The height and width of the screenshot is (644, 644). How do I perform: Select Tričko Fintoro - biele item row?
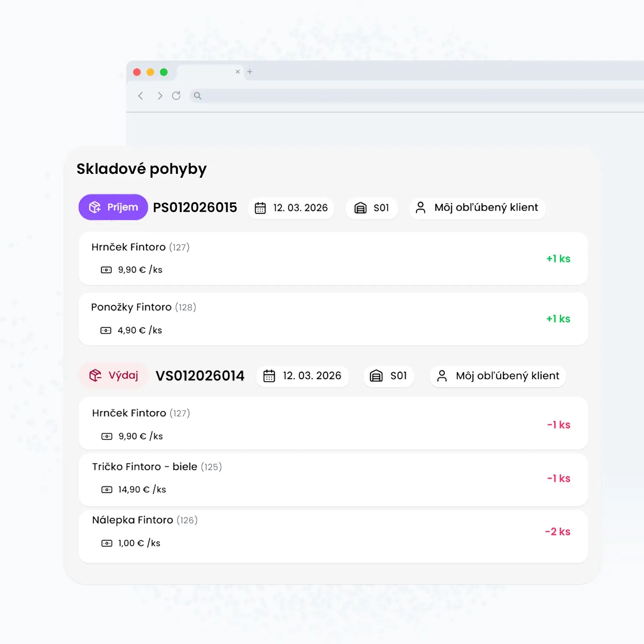click(333, 479)
